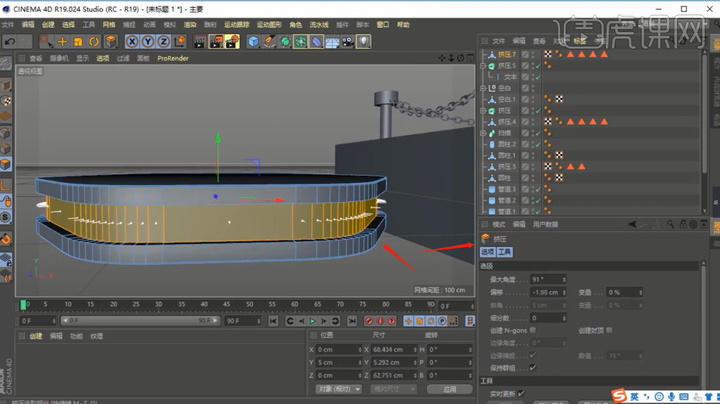Screen dimensions: 720x404
Task: Toggle the Z axis lock button
Action: pyautogui.click(x=162, y=41)
